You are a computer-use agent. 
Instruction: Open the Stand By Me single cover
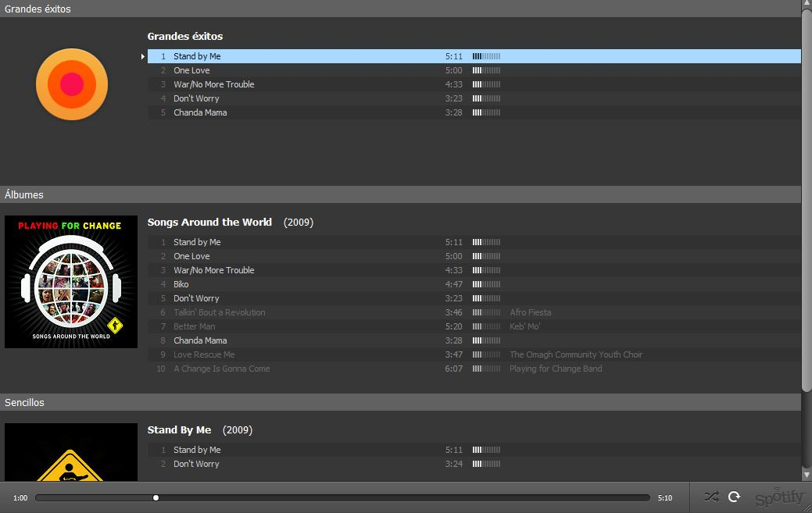click(x=71, y=453)
